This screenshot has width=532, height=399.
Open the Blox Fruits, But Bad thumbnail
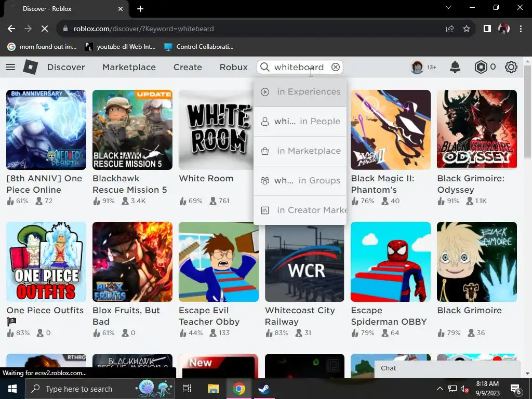pos(132,262)
